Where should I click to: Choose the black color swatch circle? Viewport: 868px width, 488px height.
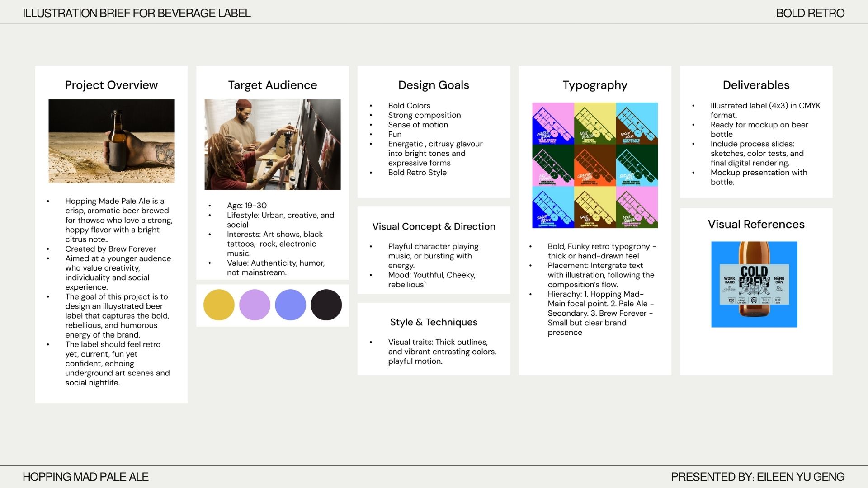[x=326, y=305]
